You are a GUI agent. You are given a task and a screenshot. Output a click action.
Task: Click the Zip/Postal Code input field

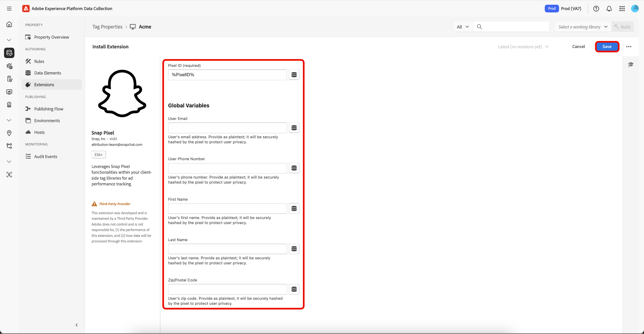tap(227, 289)
